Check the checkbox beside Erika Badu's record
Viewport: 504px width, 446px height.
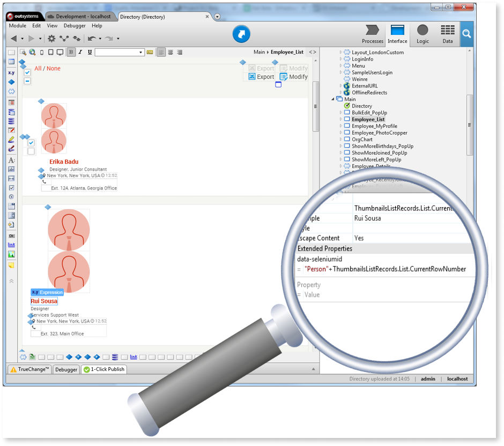[31, 142]
